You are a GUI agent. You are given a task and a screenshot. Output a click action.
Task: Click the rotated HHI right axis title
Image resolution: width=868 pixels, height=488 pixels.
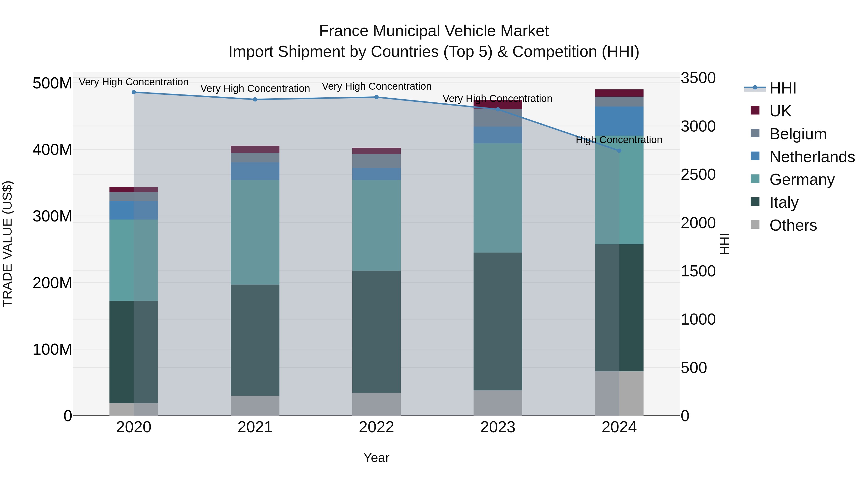[x=725, y=244]
